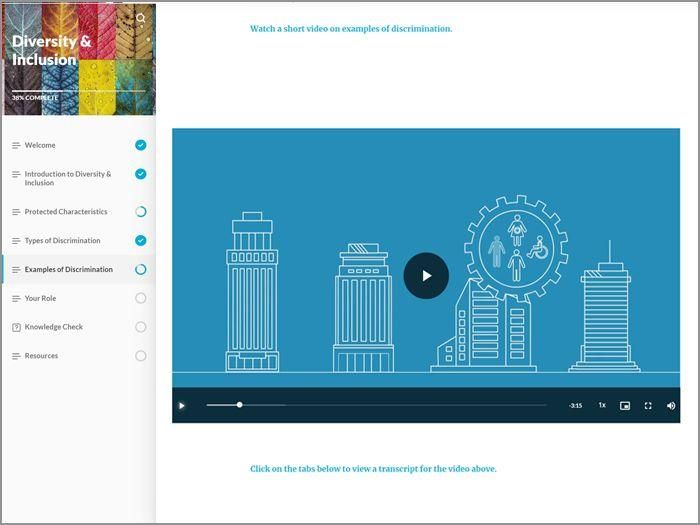This screenshot has height=525, width=700.
Task: Enable picture-in-picture mode
Action: click(x=625, y=405)
